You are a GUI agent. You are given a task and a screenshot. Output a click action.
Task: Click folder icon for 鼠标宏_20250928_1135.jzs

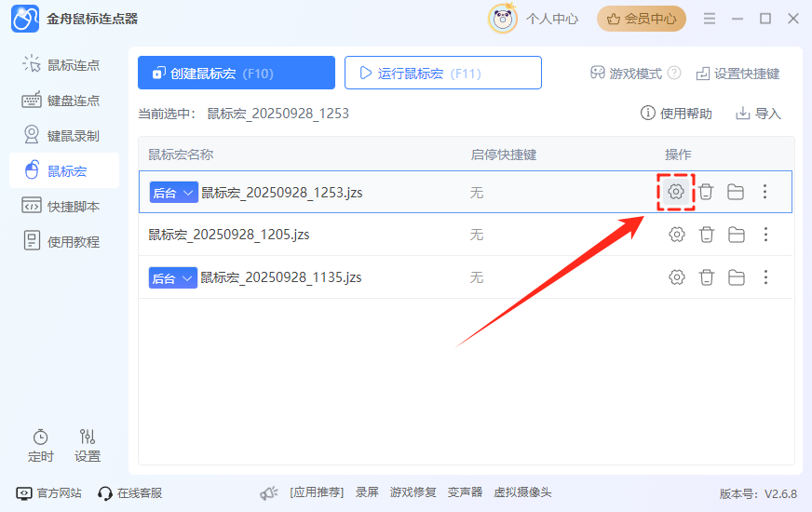pos(737,277)
